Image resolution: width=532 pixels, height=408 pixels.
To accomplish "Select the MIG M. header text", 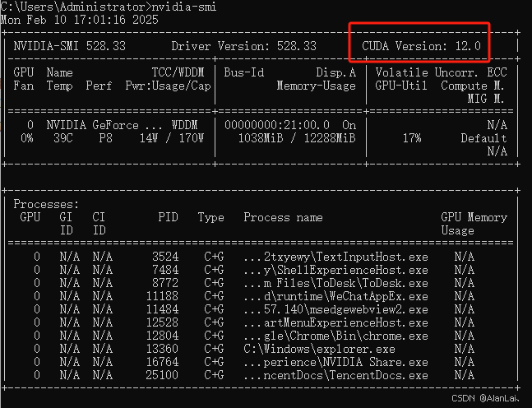I will tap(486, 99).
